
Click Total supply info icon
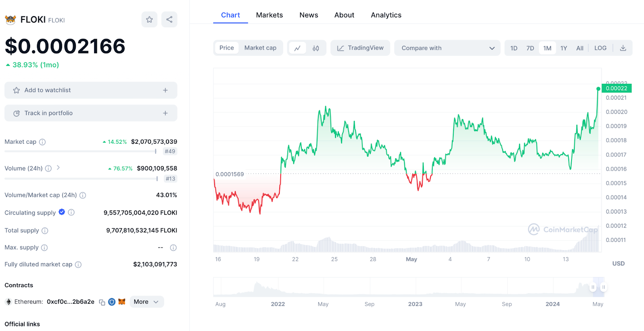(x=45, y=231)
